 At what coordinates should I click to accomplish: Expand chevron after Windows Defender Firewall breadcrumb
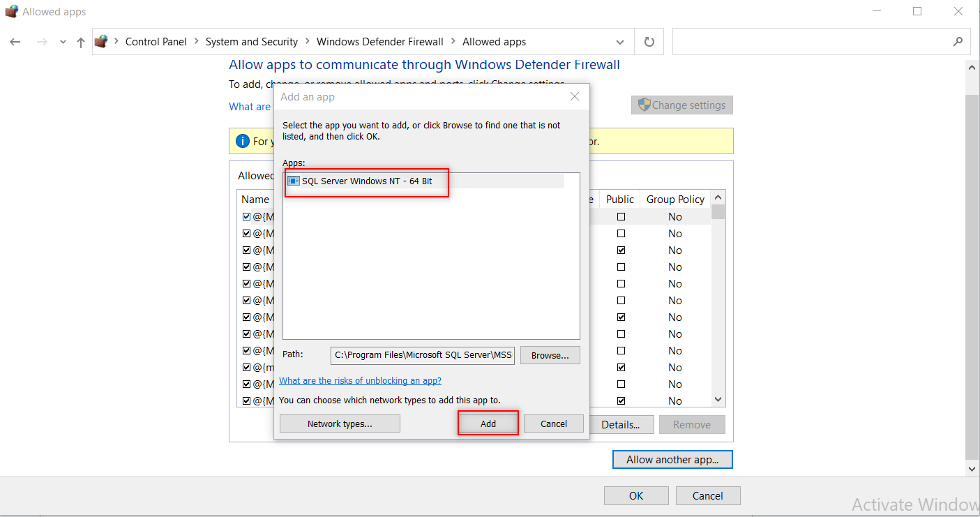pos(453,42)
